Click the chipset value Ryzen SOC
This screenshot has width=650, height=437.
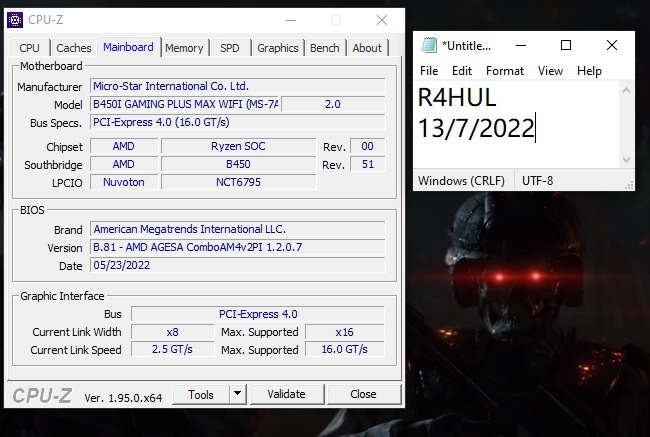point(238,146)
